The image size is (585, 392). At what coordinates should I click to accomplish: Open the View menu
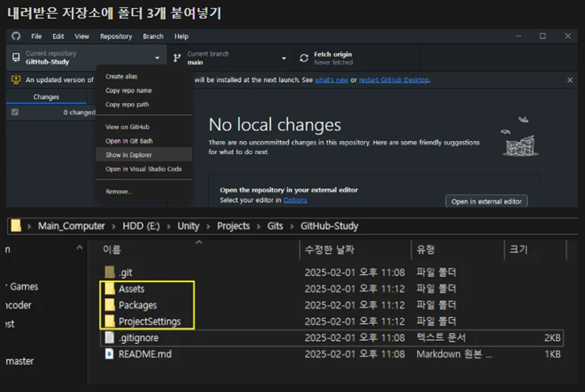82,36
